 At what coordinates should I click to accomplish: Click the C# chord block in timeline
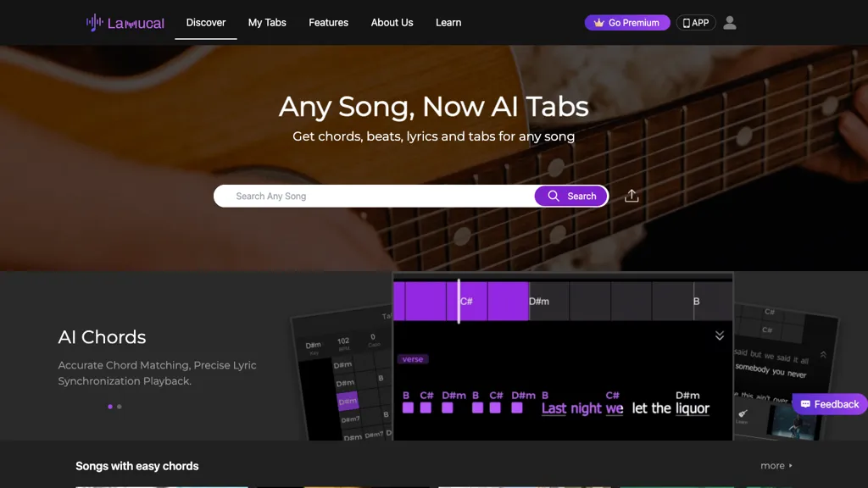[x=467, y=301]
